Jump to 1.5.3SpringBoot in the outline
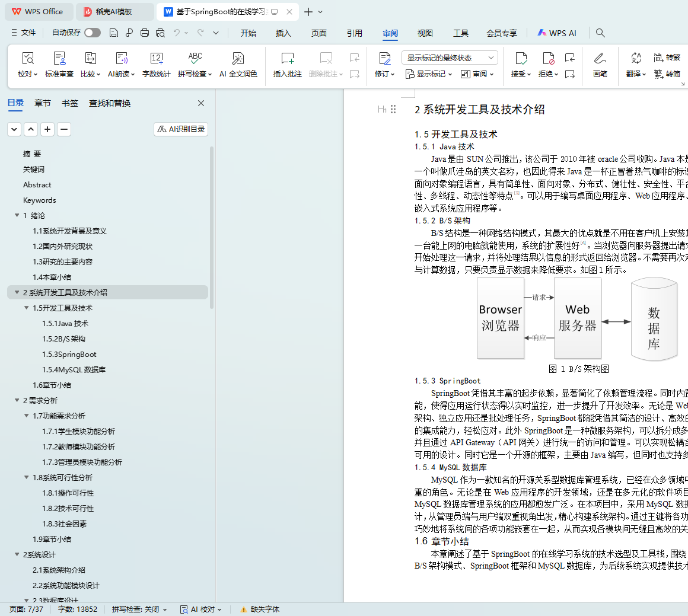Image resolution: width=688 pixels, height=616 pixels. 69,355
